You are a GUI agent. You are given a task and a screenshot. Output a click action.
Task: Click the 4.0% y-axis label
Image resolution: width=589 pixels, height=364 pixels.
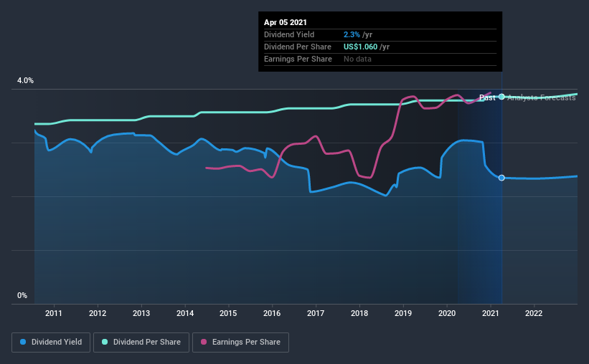pyautogui.click(x=26, y=81)
